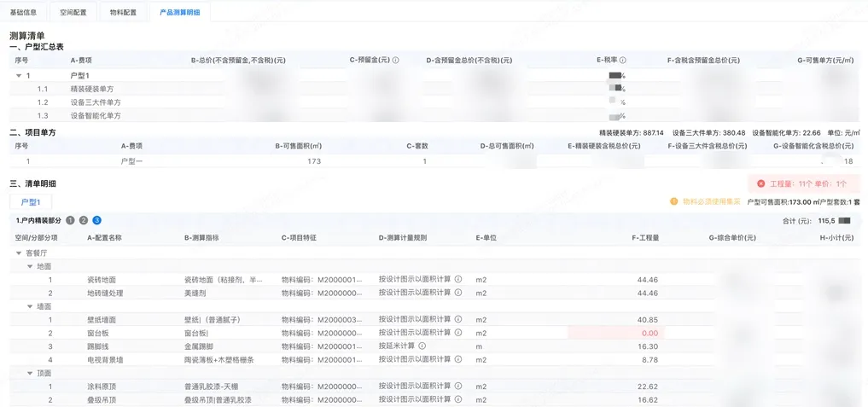Viewport: 868px width, 407px height.
Task: Select level 3 blue circle beside 户内精装部分
Action: [96, 220]
